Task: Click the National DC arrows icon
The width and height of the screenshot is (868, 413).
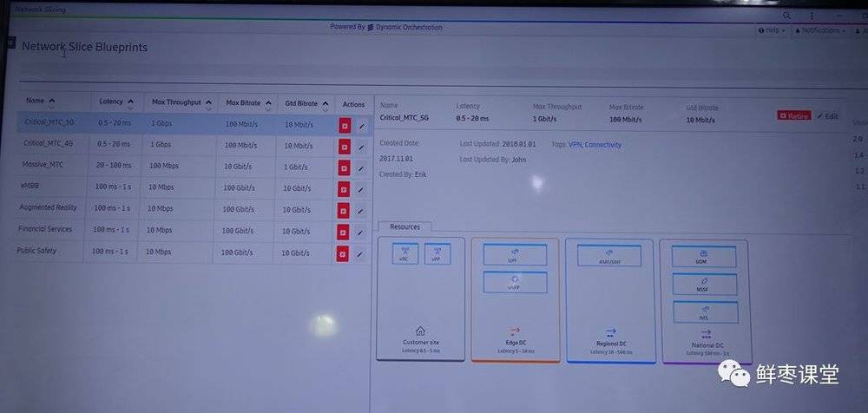Action: click(706, 334)
